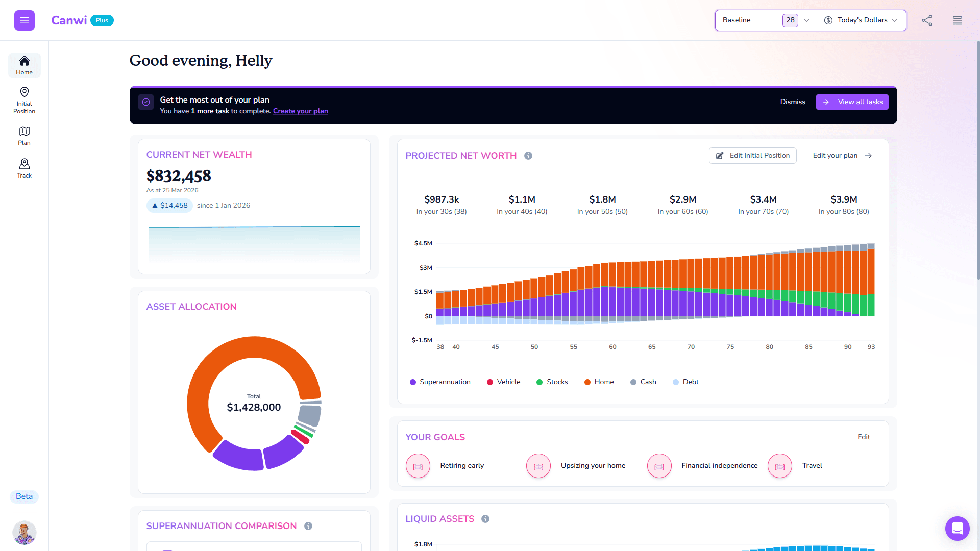Screen dimensions: 980x551
Task: Click Projected Net Worth info icon
Action: 528,156
